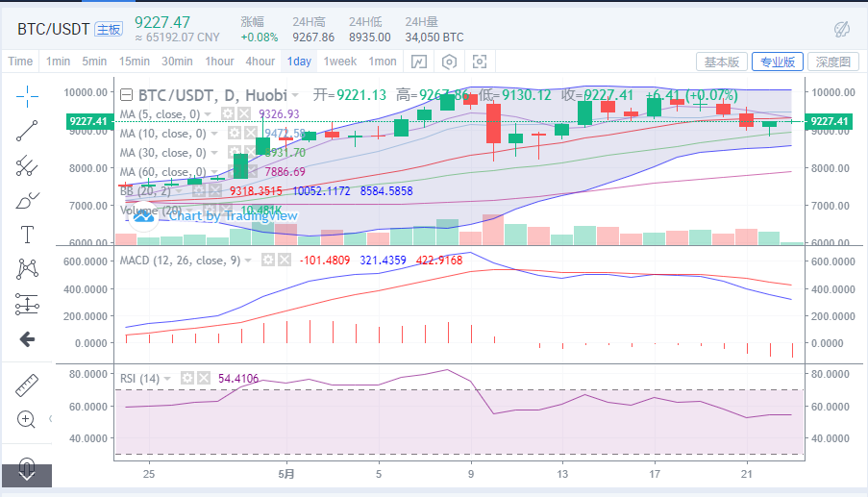Click the 主板 tag beside BTC/USDT
Screen dimensions: 868x497
(109, 30)
